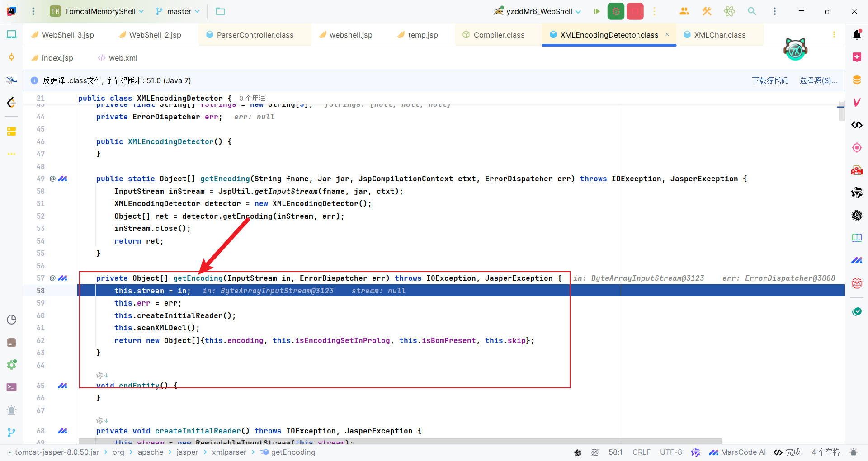Click override marker on line 57
Image resolution: width=868 pixels, height=461 pixels.
pyautogui.click(x=52, y=278)
